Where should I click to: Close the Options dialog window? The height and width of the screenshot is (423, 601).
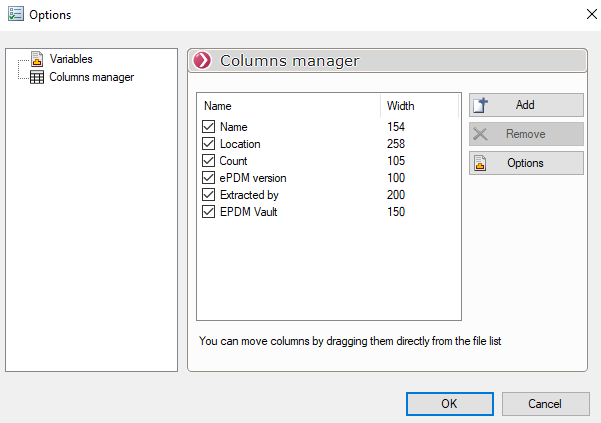pyautogui.click(x=579, y=15)
